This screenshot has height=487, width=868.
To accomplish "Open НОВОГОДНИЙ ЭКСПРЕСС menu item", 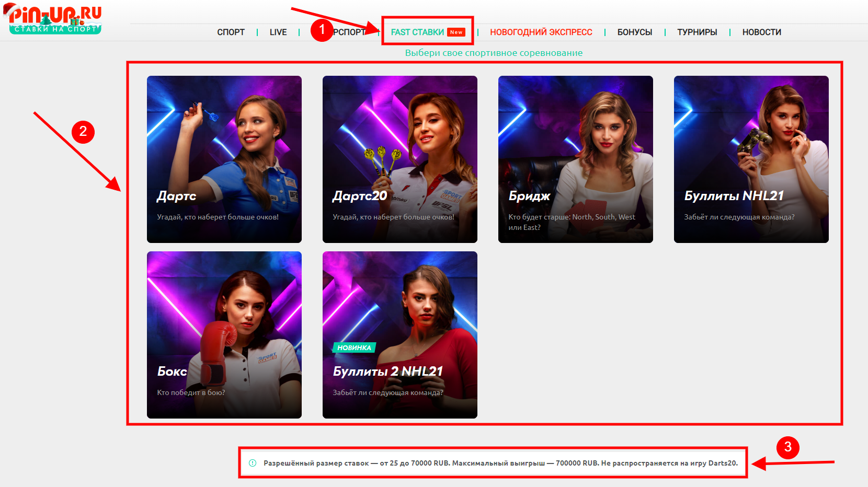I will 541,32.
